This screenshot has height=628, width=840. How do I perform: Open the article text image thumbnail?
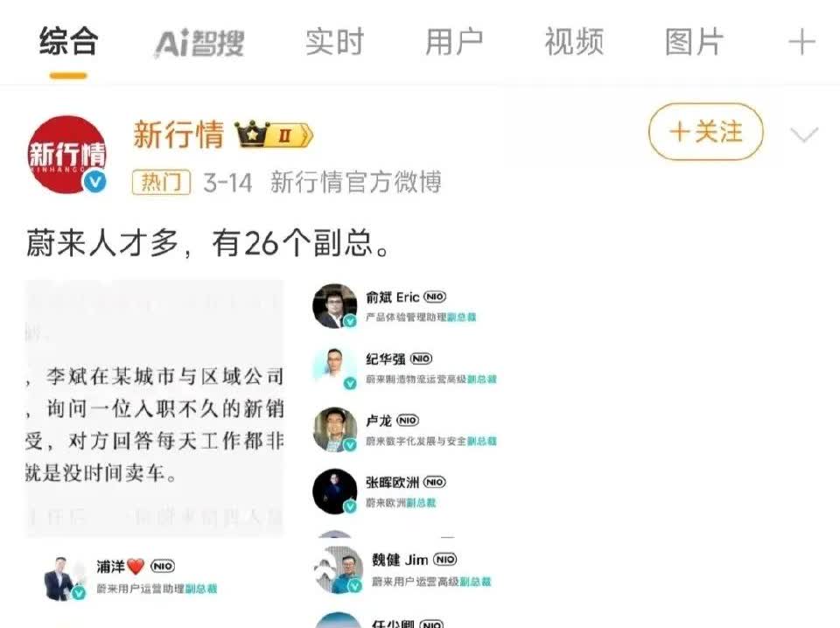click(x=154, y=408)
